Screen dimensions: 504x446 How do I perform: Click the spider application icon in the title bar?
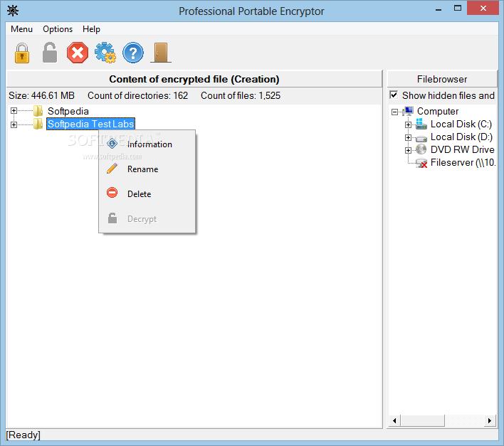coord(13,11)
